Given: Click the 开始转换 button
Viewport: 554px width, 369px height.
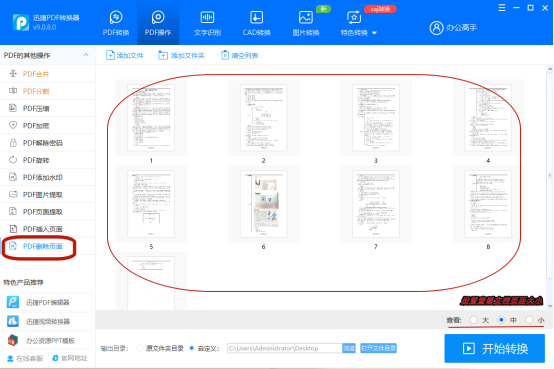Looking at the screenshot, I should coord(494,348).
